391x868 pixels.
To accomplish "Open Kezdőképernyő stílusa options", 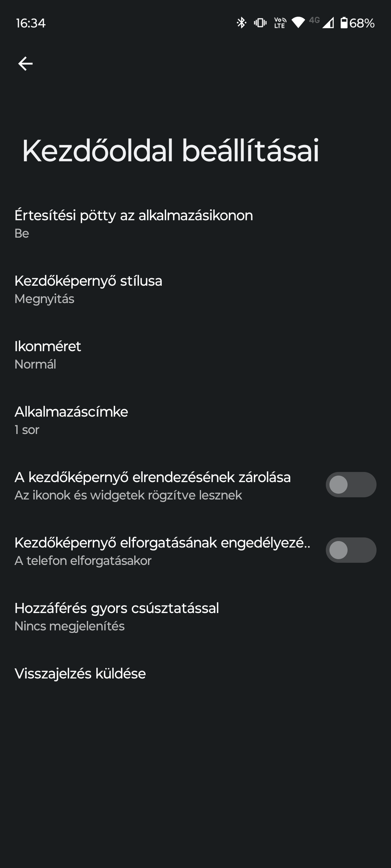I will click(195, 289).
